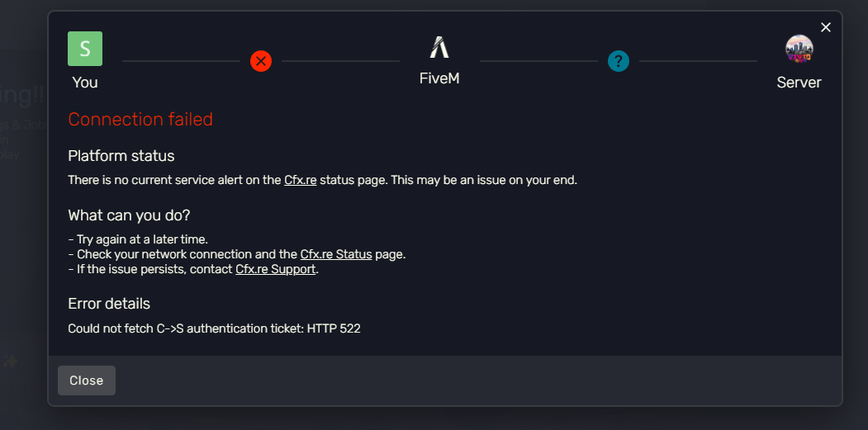Image resolution: width=868 pixels, height=430 pixels.
Task: Open the Cfx.re Status page link
Action: (x=336, y=254)
